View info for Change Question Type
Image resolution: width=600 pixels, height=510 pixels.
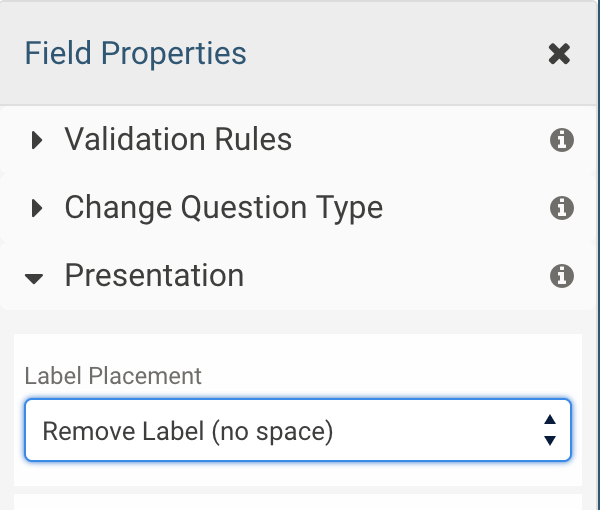pos(562,208)
